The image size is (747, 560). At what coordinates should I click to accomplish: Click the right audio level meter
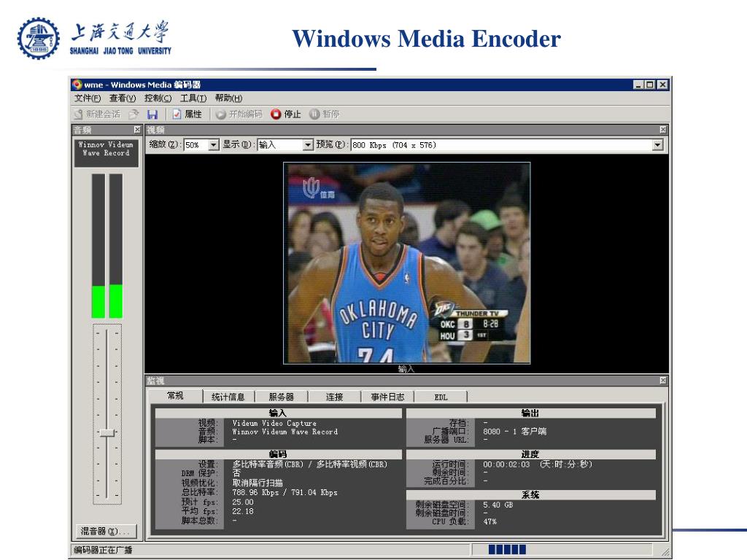(116, 246)
